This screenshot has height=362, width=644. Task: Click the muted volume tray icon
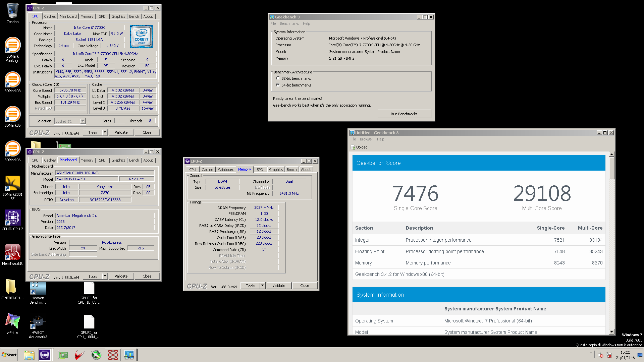pyautogui.click(x=600, y=355)
